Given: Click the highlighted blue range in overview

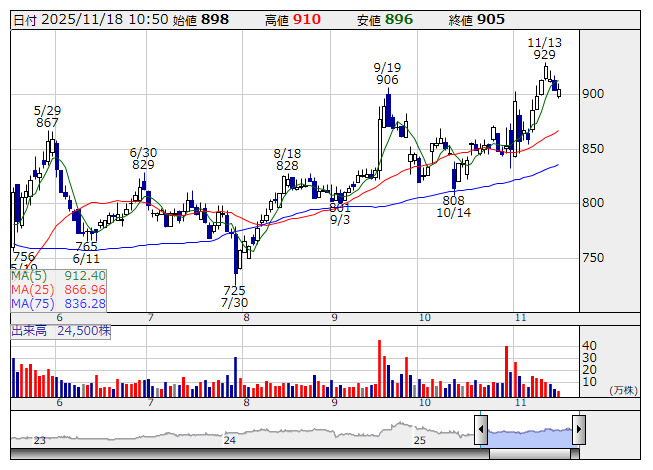Looking at the screenshot, I should tap(530, 437).
